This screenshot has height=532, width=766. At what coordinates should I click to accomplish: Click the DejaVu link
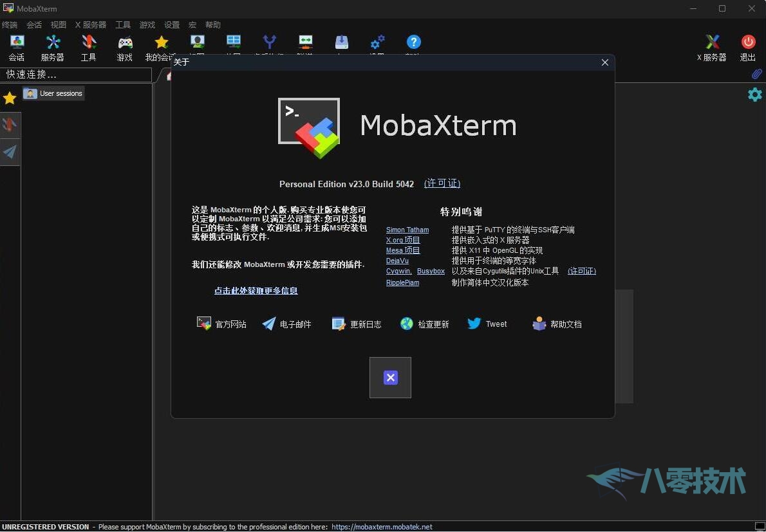pyautogui.click(x=397, y=261)
